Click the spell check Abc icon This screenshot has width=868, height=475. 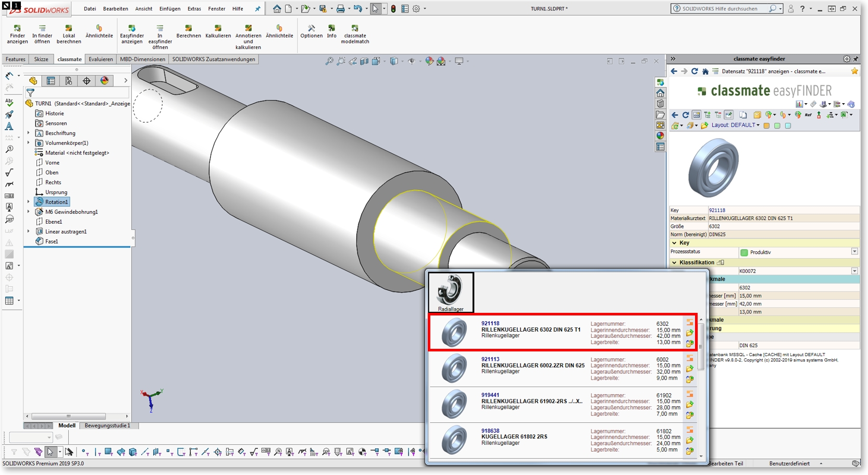pyautogui.click(x=9, y=102)
